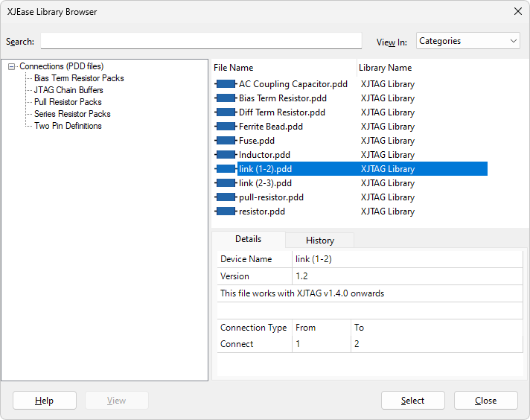
Task: Choose Two Pin Definitions category
Action: [x=68, y=126]
